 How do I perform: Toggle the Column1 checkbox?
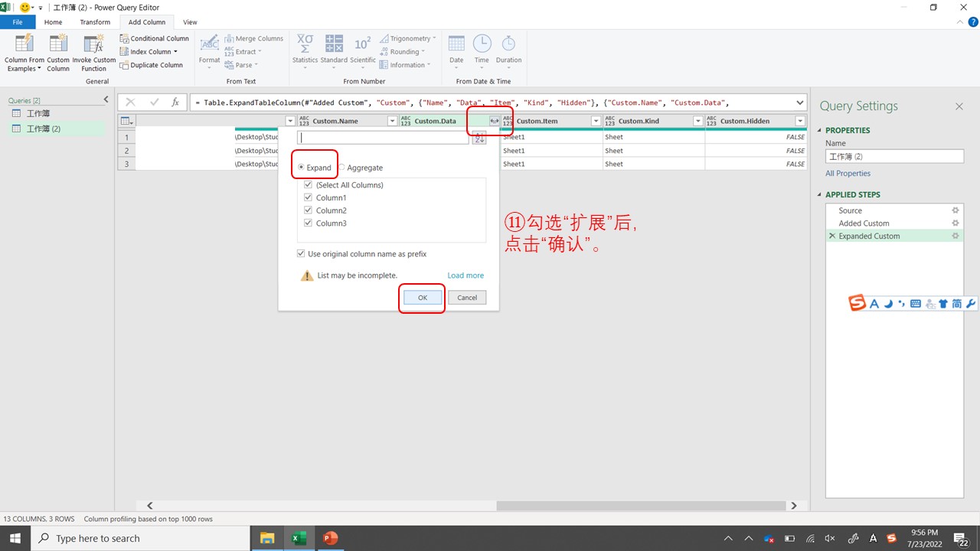308,197
